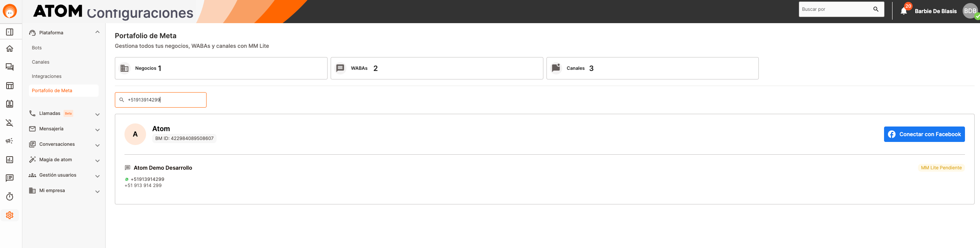The width and height of the screenshot is (980, 248).
Task: Expand the Mensajería menu
Action: (97, 129)
